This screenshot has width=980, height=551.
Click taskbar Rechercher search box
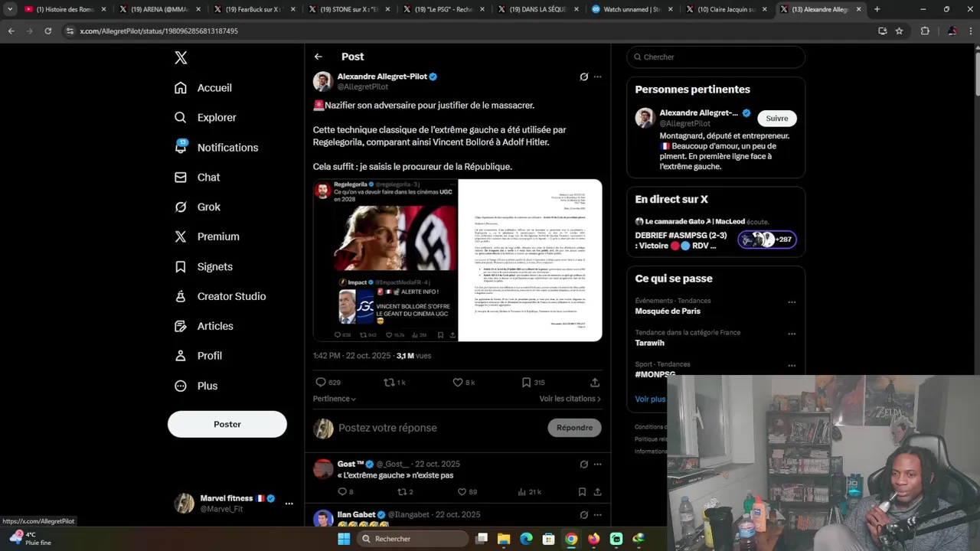click(413, 539)
